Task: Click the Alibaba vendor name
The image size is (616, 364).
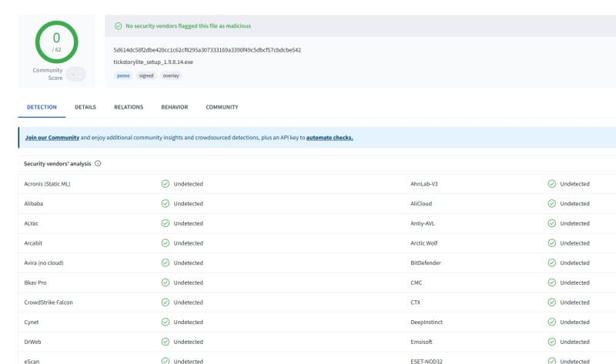Action: (33, 203)
